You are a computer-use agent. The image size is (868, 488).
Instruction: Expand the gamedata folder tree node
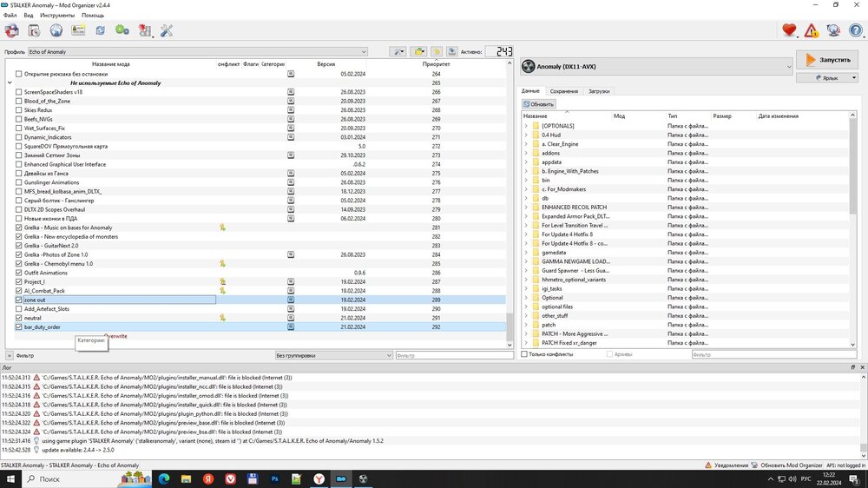click(525, 253)
